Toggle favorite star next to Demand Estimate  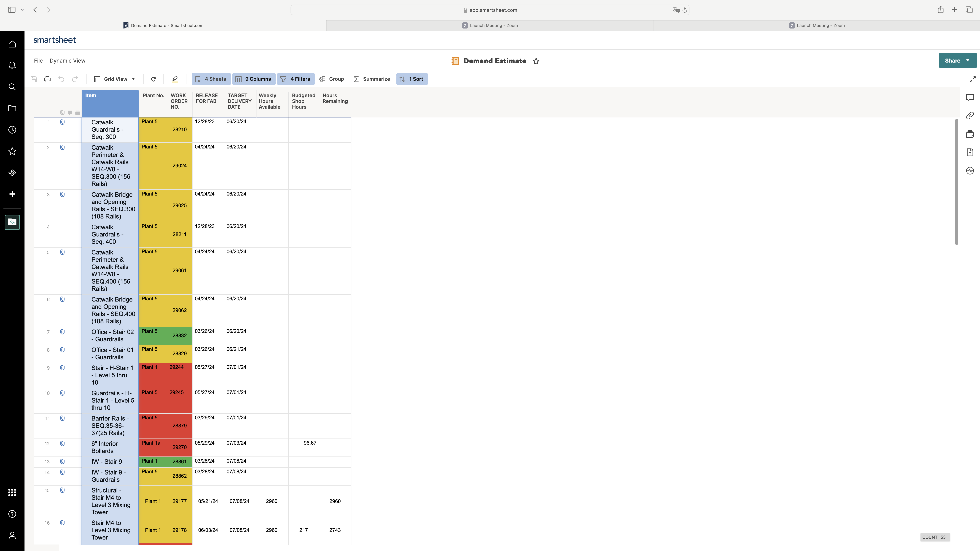[x=536, y=61]
